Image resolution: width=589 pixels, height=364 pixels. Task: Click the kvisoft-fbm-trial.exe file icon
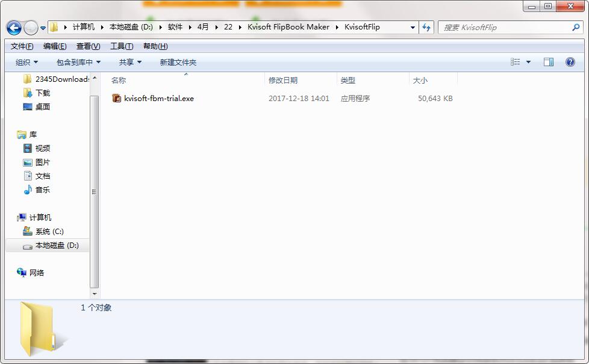click(x=117, y=98)
